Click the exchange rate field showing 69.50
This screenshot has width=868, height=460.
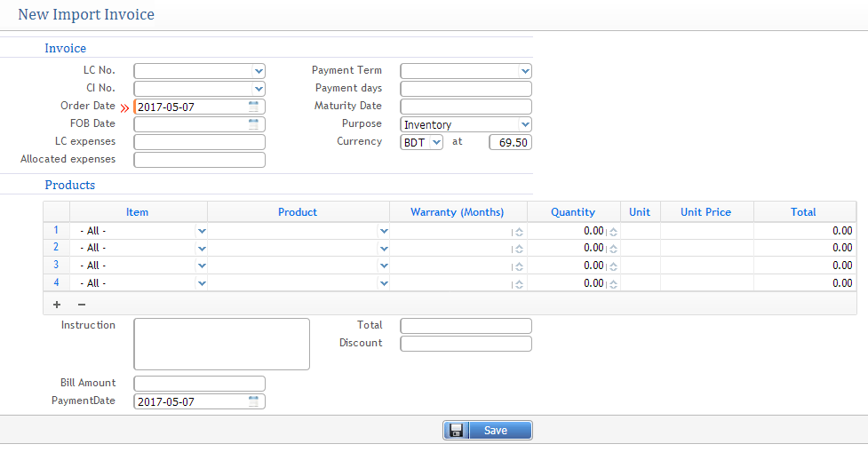[x=510, y=142]
